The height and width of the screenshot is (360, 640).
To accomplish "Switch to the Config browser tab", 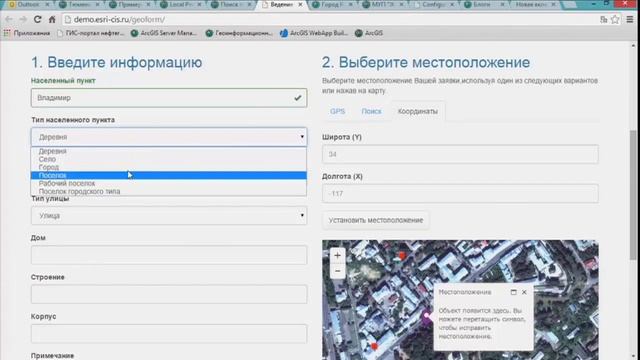I will click(434, 4).
